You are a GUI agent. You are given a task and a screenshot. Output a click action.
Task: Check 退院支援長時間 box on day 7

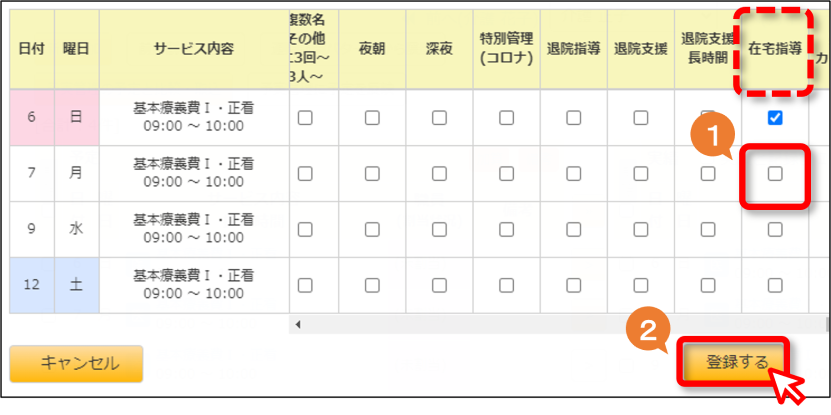click(708, 173)
